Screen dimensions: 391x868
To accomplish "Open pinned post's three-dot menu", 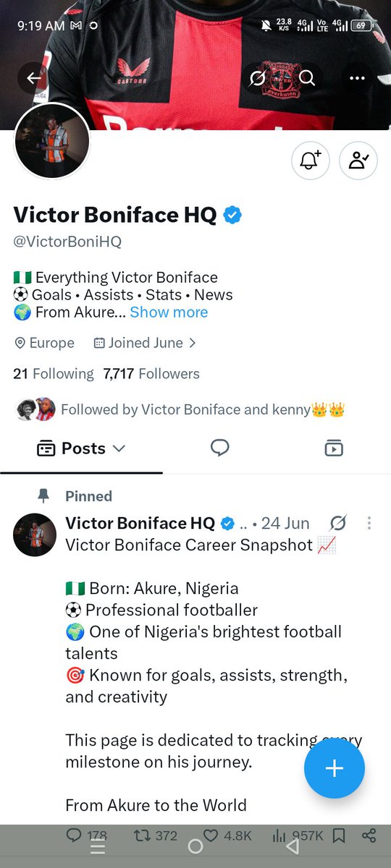I will tap(369, 523).
